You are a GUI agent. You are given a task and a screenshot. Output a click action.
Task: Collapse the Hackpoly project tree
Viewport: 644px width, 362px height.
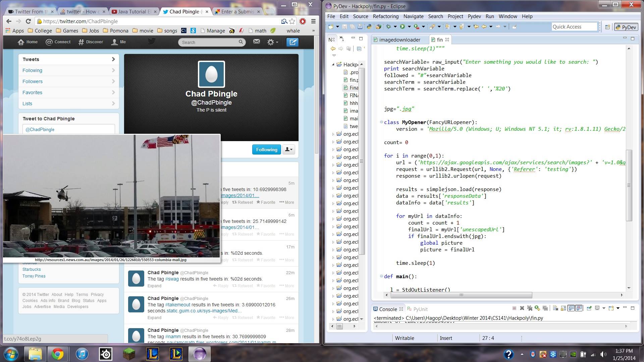tap(333, 64)
